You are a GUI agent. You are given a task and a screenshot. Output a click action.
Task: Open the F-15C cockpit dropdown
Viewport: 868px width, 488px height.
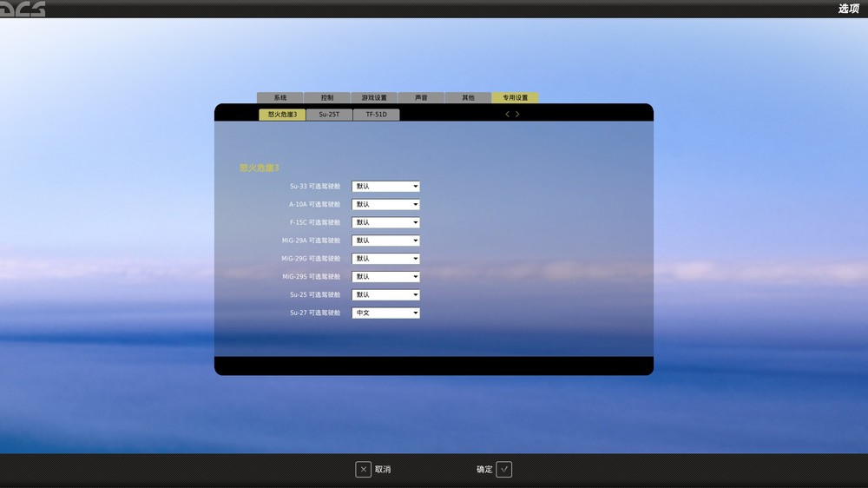[386, 222]
